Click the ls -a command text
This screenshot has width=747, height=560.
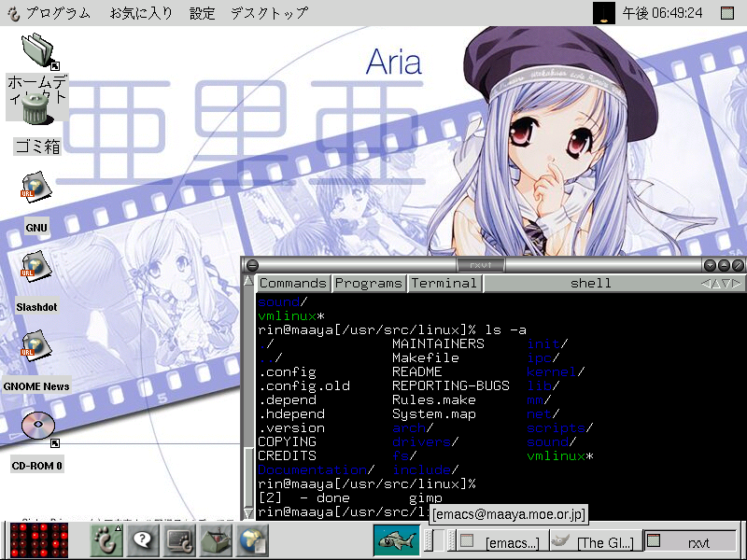pos(505,330)
